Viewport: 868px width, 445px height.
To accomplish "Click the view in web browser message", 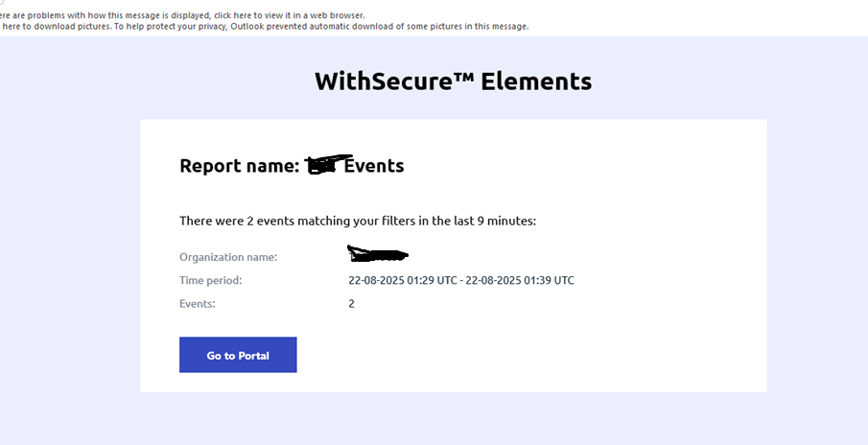I will 182,15.
